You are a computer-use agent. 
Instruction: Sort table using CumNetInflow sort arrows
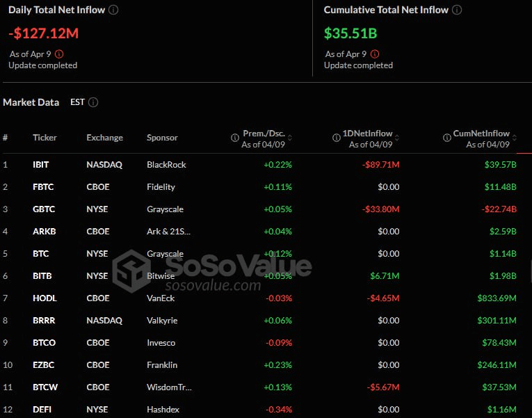[515, 138]
